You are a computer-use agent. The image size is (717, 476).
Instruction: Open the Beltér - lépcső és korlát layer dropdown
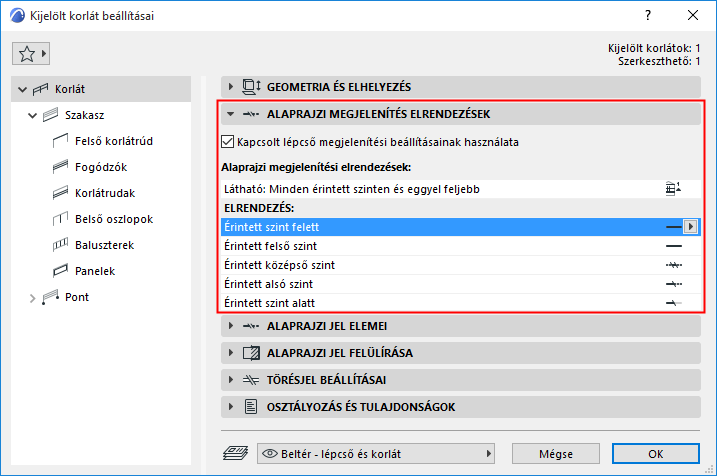click(x=376, y=454)
